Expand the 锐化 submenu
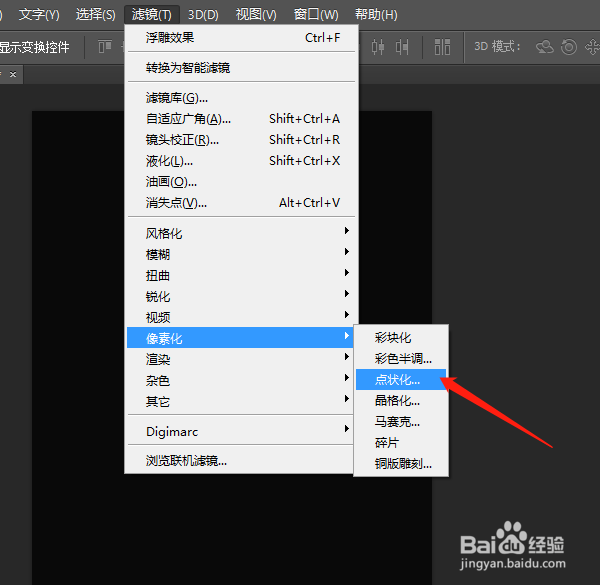The height and width of the screenshot is (585, 600). (x=240, y=296)
